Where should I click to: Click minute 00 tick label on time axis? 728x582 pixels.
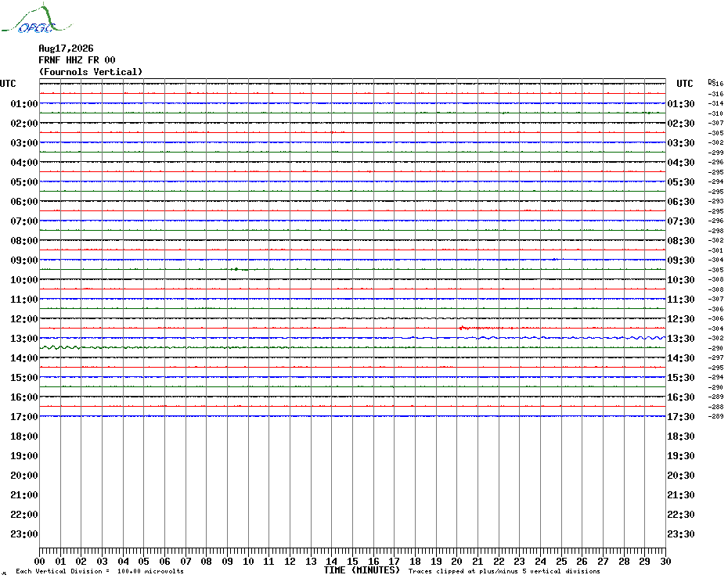(39, 561)
